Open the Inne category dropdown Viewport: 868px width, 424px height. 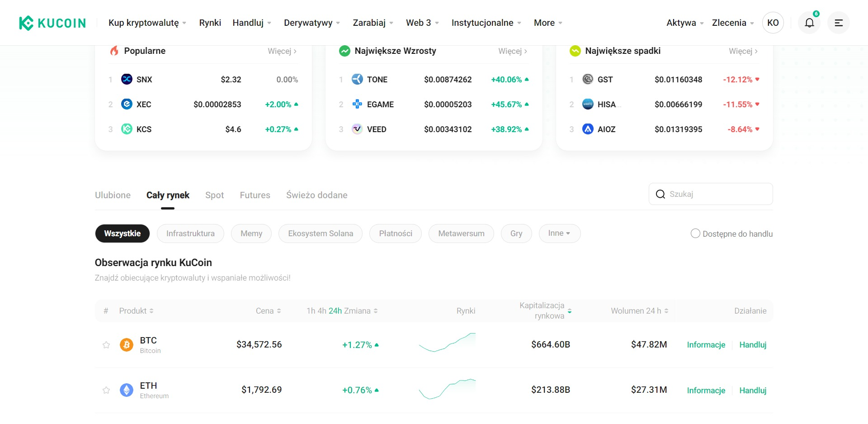pyautogui.click(x=560, y=233)
